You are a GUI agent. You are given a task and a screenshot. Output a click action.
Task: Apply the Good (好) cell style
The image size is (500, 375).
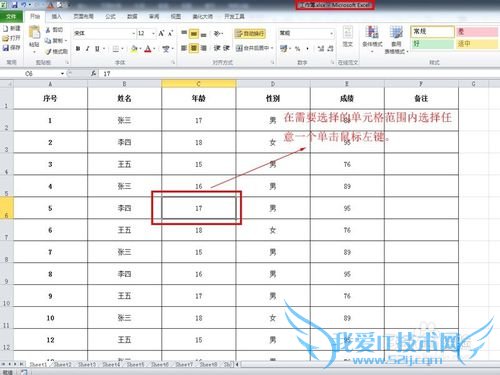432,44
